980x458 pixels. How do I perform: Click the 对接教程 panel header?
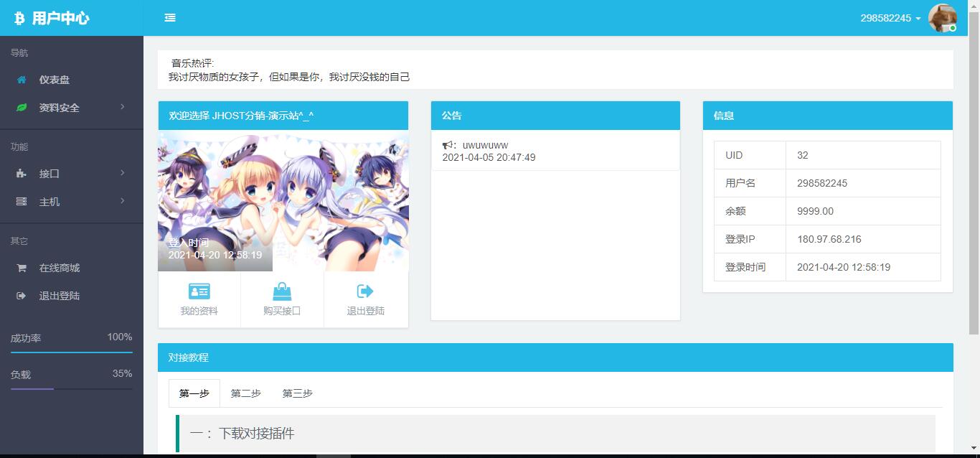[555, 357]
